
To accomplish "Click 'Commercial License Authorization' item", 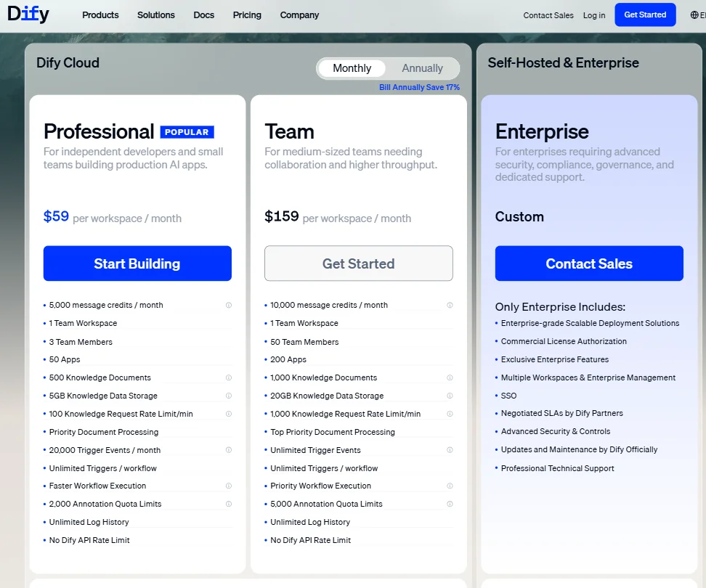I will (x=564, y=341).
